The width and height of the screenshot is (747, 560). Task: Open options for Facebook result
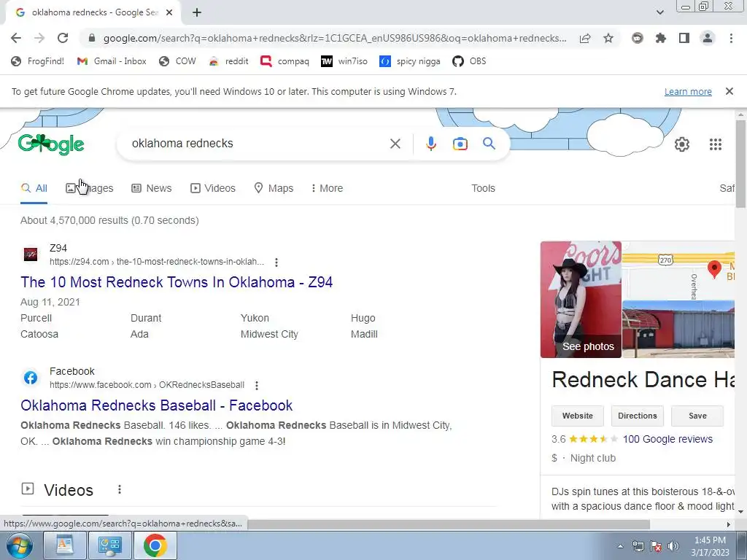point(257,385)
